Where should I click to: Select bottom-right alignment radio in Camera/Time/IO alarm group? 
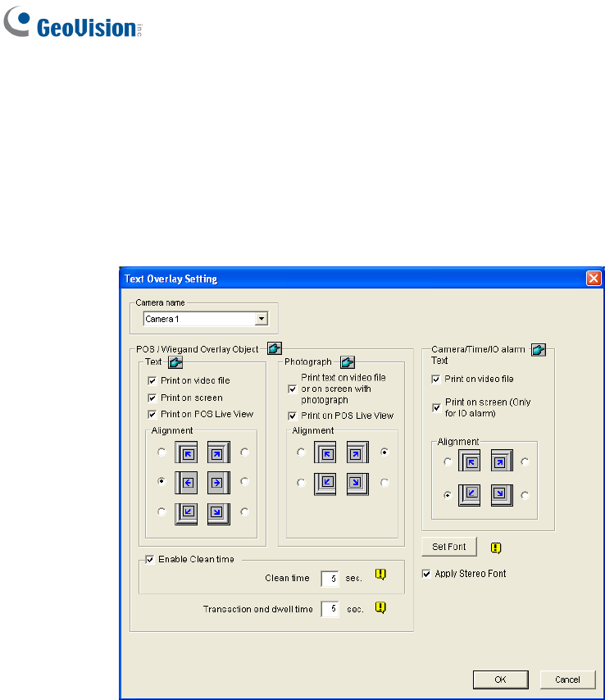525,495
